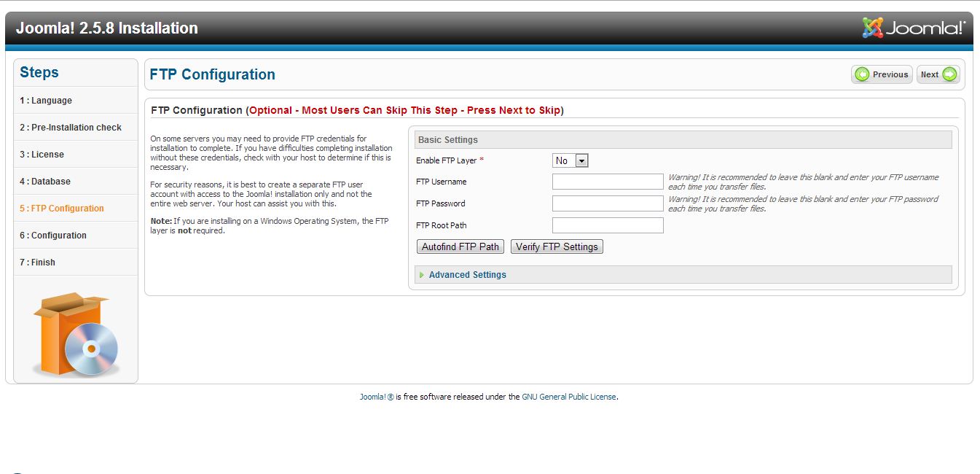Click the FTP Configuration page title
Screen dimensions: 980x474
tap(212, 74)
